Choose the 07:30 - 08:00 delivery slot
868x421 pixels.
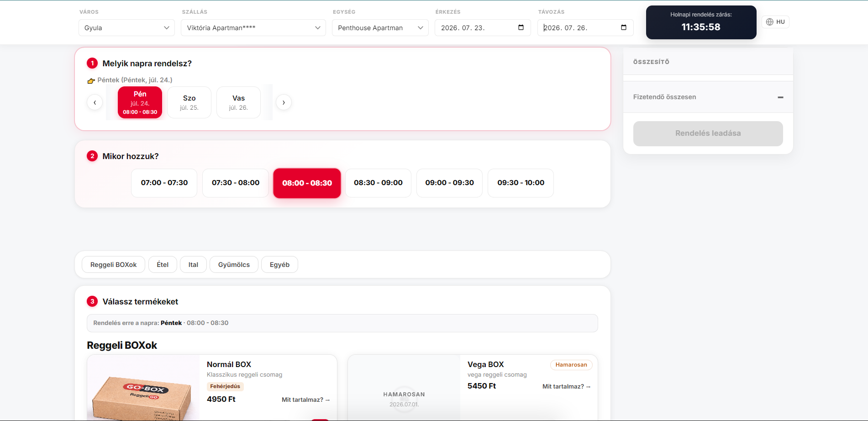[x=236, y=183]
